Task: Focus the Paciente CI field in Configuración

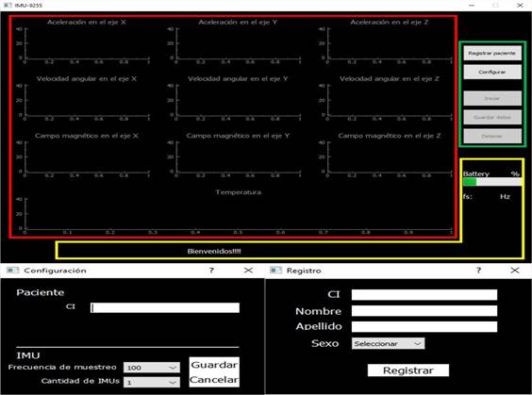Action: tap(165, 307)
